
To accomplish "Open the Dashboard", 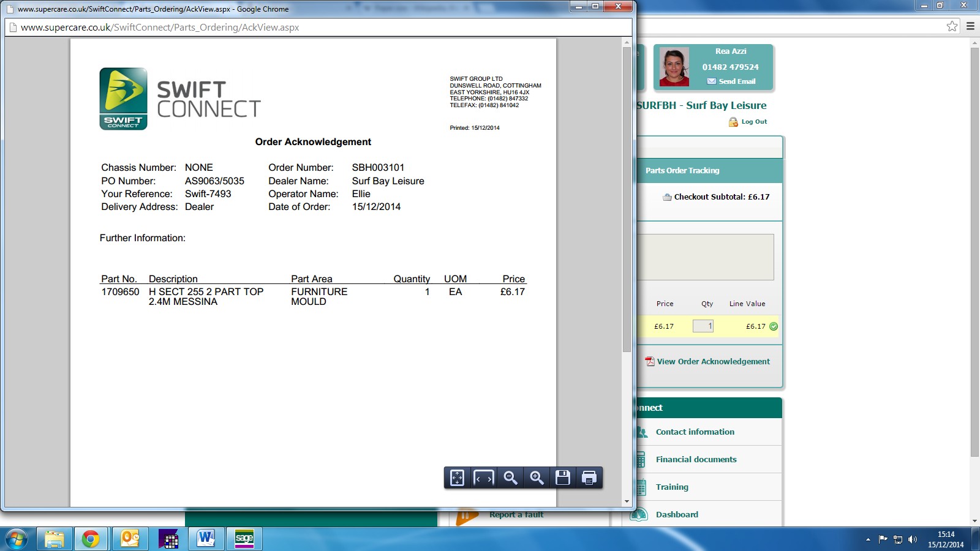I will tap(677, 514).
